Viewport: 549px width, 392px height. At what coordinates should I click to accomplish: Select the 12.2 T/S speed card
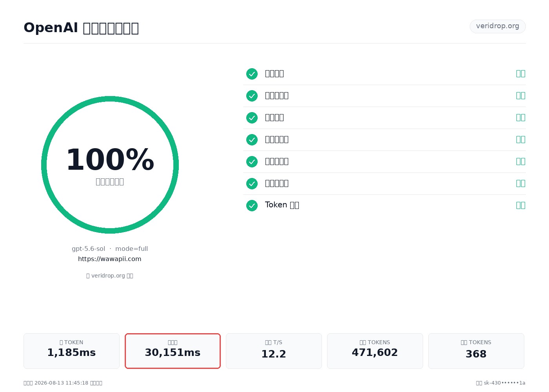(274, 351)
